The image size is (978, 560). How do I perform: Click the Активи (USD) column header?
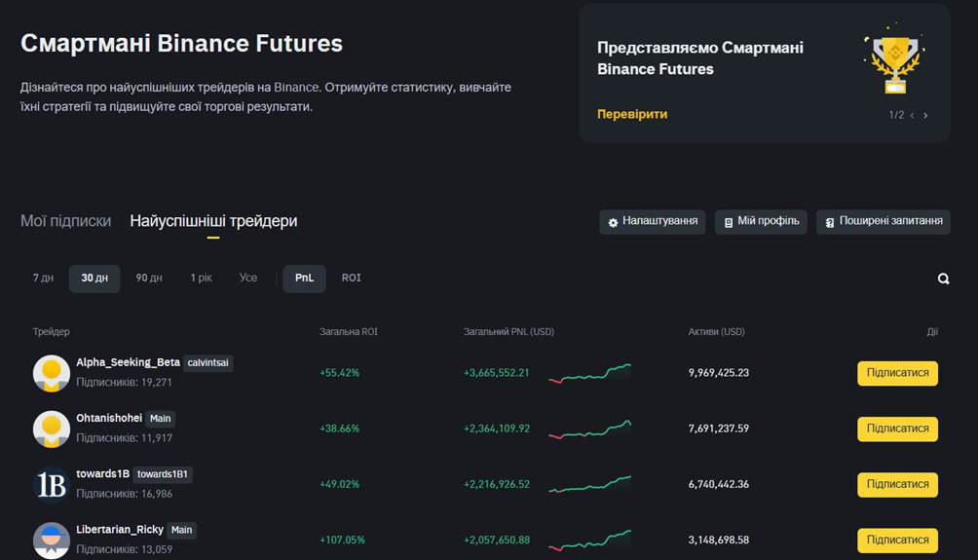click(x=716, y=332)
